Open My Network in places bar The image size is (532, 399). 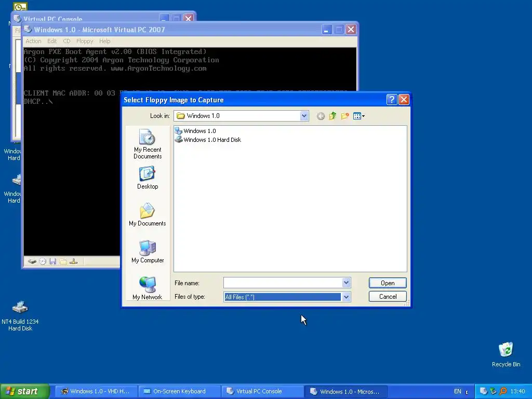[x=147, y=288]
